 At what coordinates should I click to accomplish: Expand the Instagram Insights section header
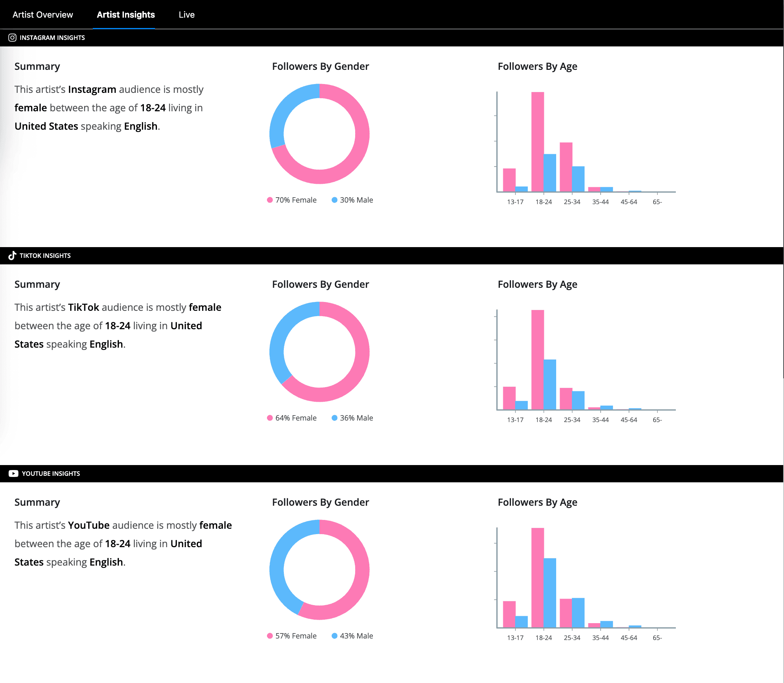[x=52, y=38]
